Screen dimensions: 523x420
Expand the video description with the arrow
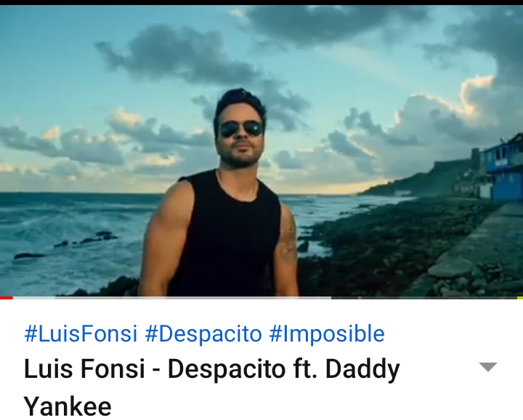click(488, 367)
